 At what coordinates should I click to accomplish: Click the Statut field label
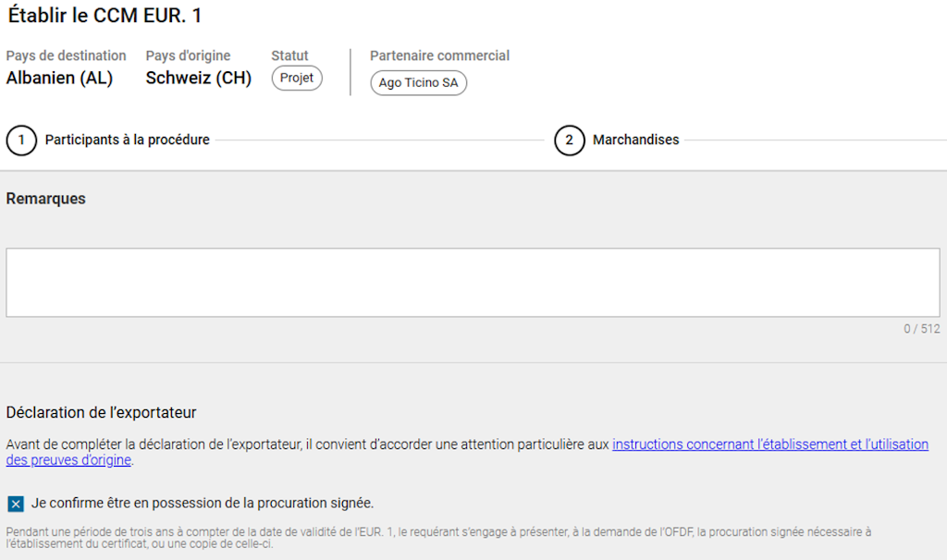click(x=289, y=55)
